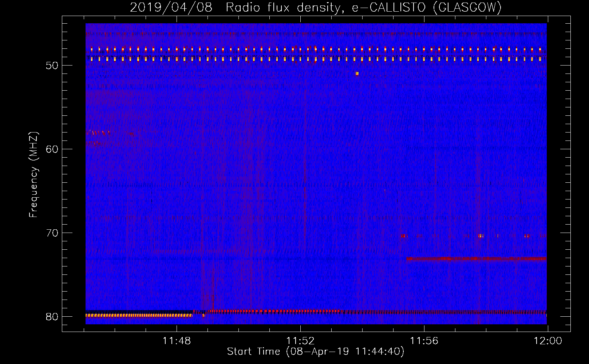Click the 60 MHz frequency tick label
Image resolution: width=589 pixels, height=364 pixels.
(52, 149)
